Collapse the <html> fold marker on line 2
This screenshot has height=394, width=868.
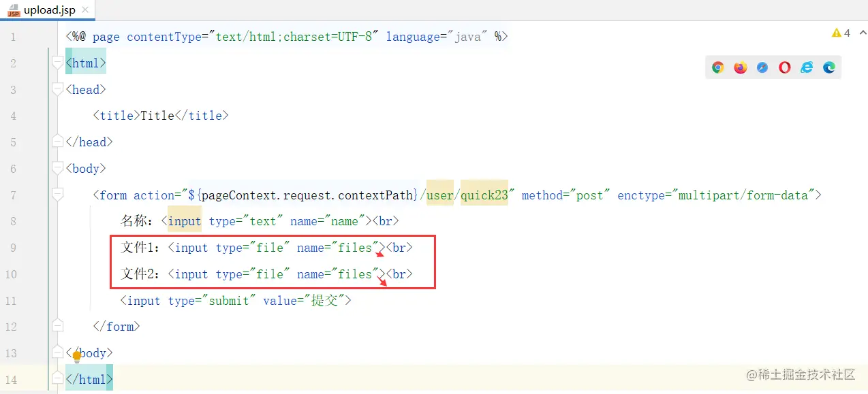click(58, 63)
